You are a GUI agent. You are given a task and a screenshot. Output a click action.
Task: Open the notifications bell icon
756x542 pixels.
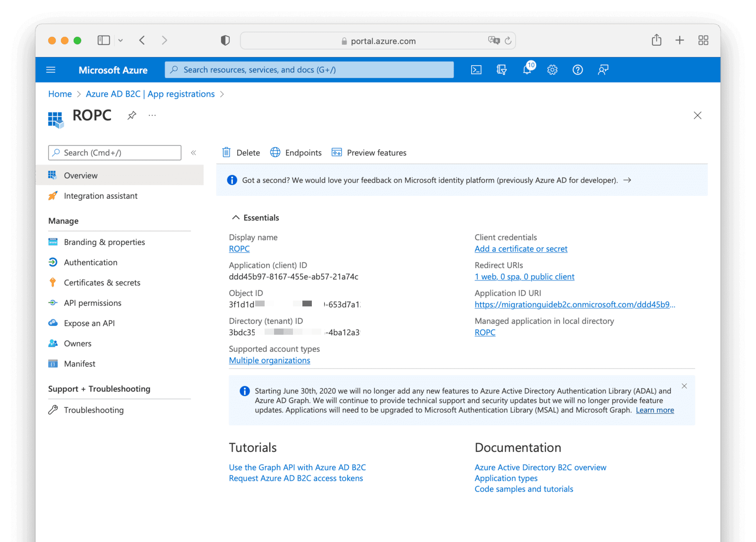527,70
